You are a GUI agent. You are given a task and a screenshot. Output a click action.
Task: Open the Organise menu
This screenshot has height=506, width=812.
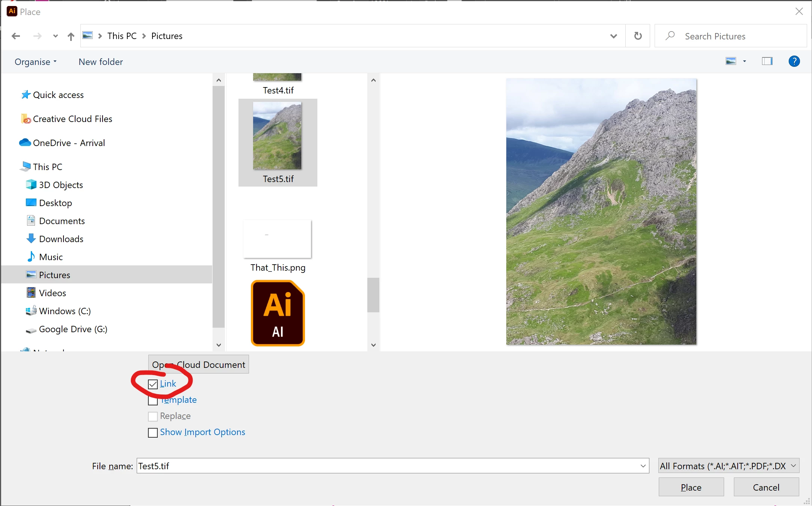coord(35,62)
